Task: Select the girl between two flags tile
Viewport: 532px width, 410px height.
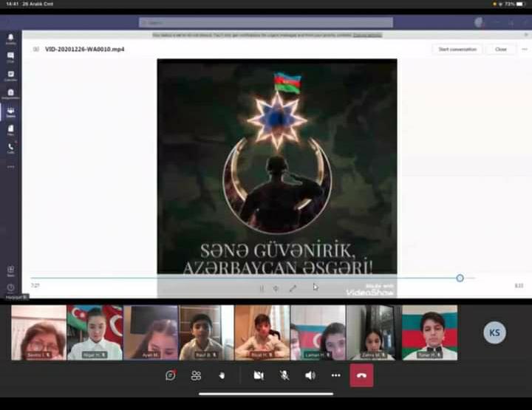Action: click(x=95, y=332)
